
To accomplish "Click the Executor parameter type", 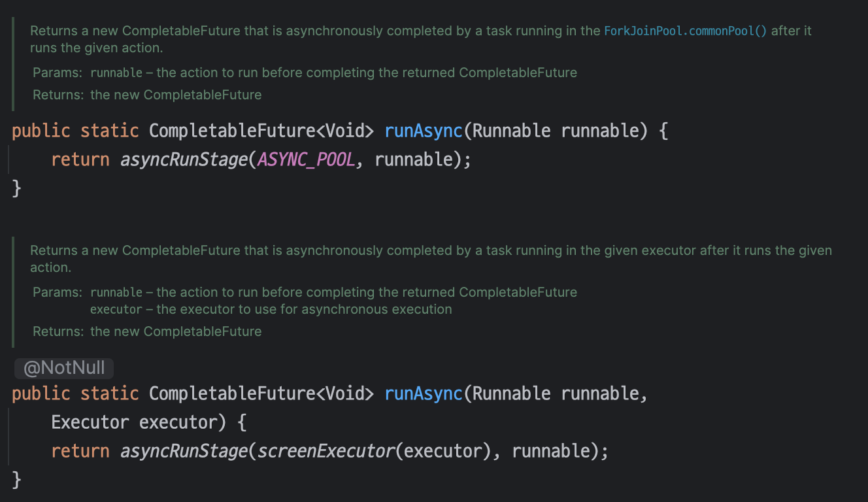I will [90, 422].
